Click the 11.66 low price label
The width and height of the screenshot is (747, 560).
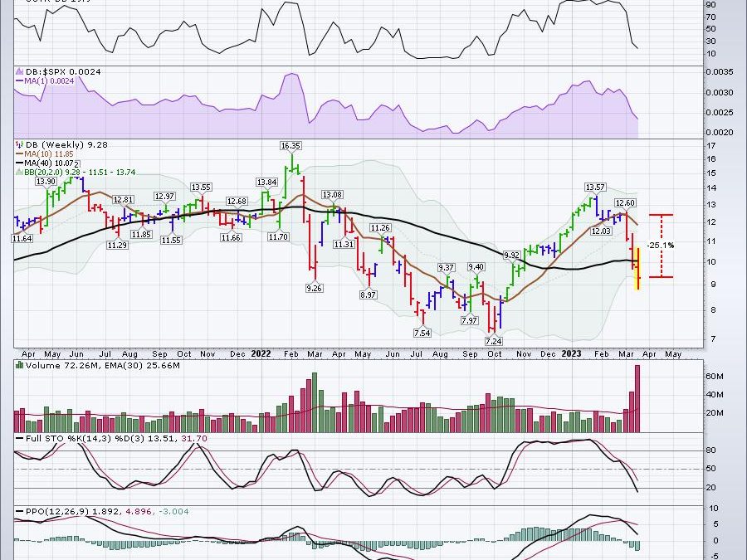coord(231,237)
